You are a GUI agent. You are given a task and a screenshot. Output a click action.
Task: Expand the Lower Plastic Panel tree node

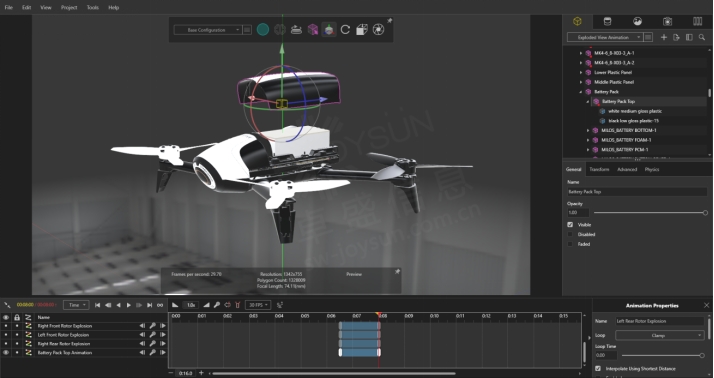pyautogui.click(x=581, y=72)
